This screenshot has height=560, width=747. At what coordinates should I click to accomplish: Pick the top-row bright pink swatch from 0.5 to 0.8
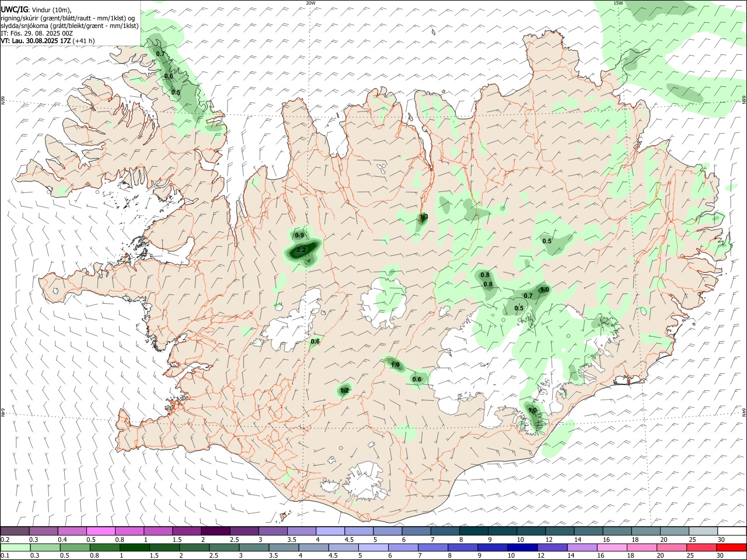pyautogui.click(x=101, y=531)
